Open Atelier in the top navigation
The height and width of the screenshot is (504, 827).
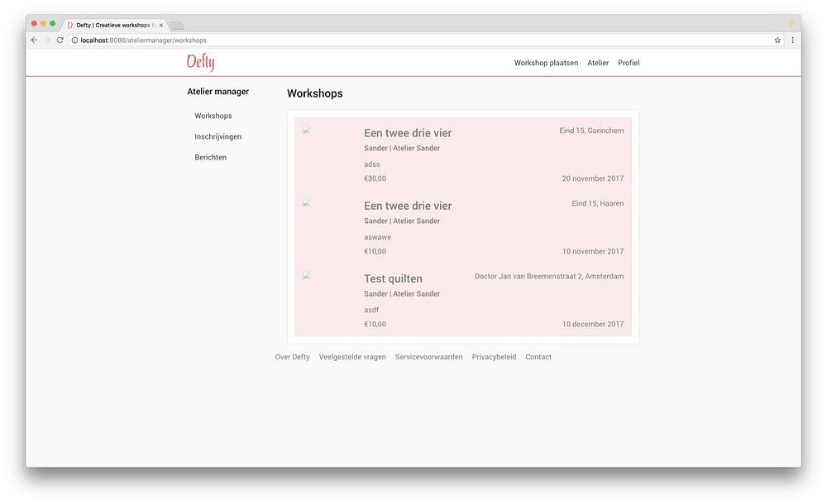pos(598,63)
